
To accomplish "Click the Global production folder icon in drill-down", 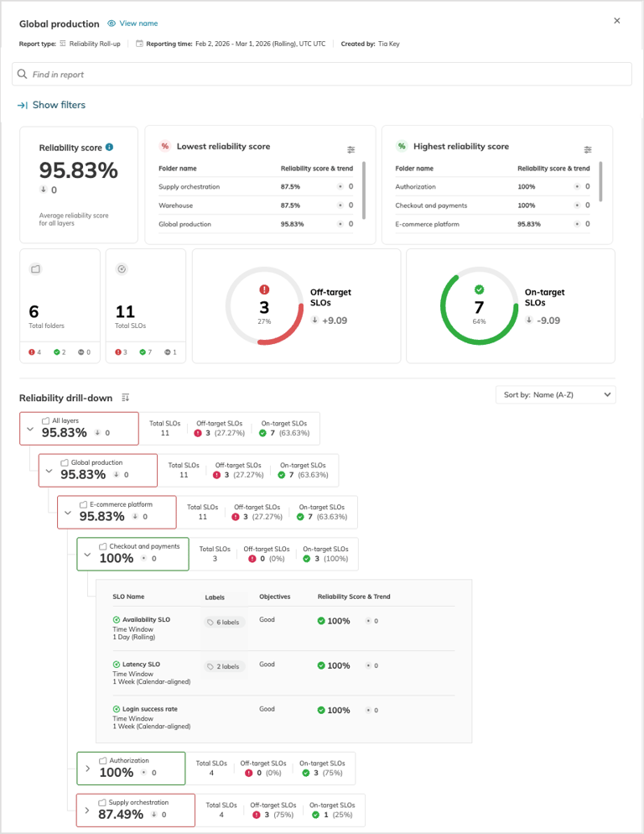I will (x=65, y=463).
